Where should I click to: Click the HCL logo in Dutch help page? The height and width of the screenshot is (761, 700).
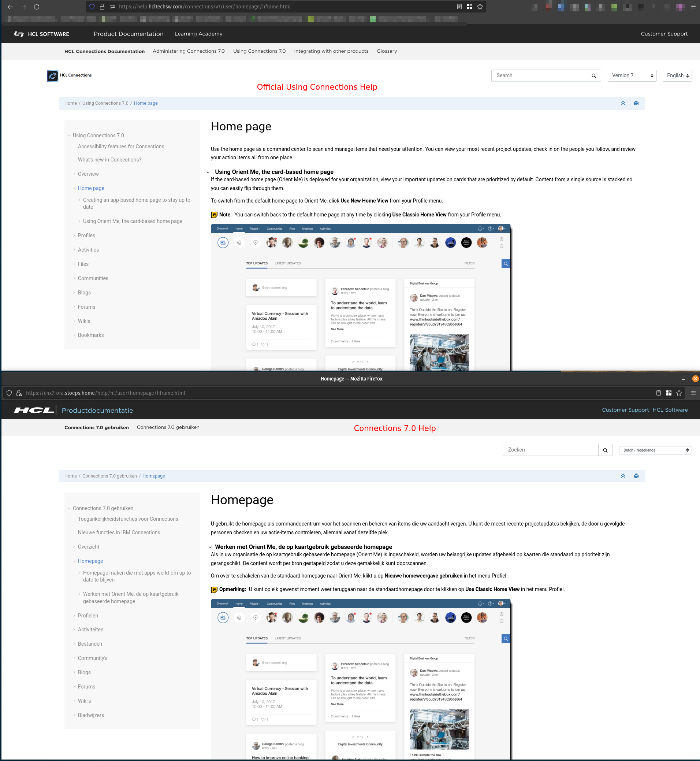(x=34, y=410)
